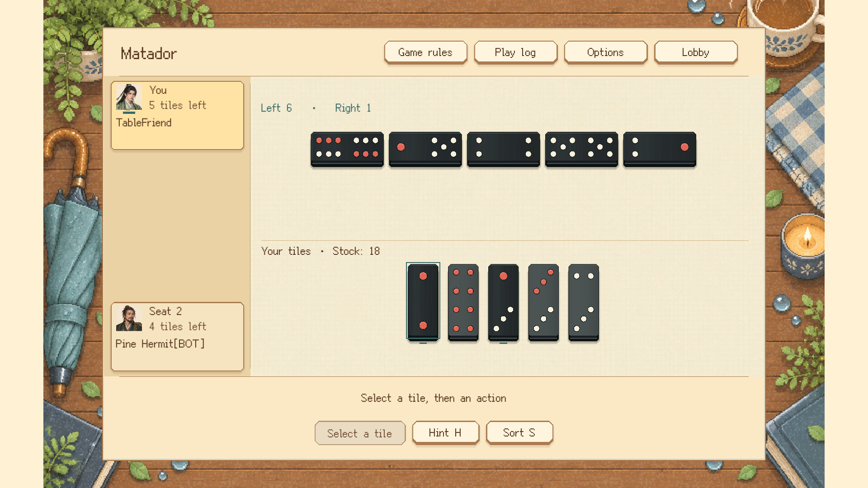Pick the all-red 4-4 tile from hand
This screenshot has height=488, width=868.
pyautogui.click(x=463, y=302)
